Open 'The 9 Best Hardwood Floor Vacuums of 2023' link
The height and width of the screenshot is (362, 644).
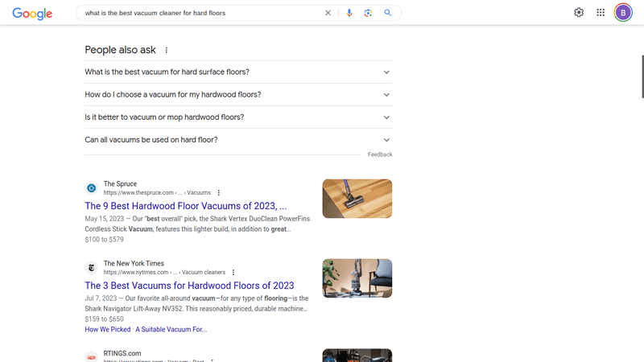[186, 206]
